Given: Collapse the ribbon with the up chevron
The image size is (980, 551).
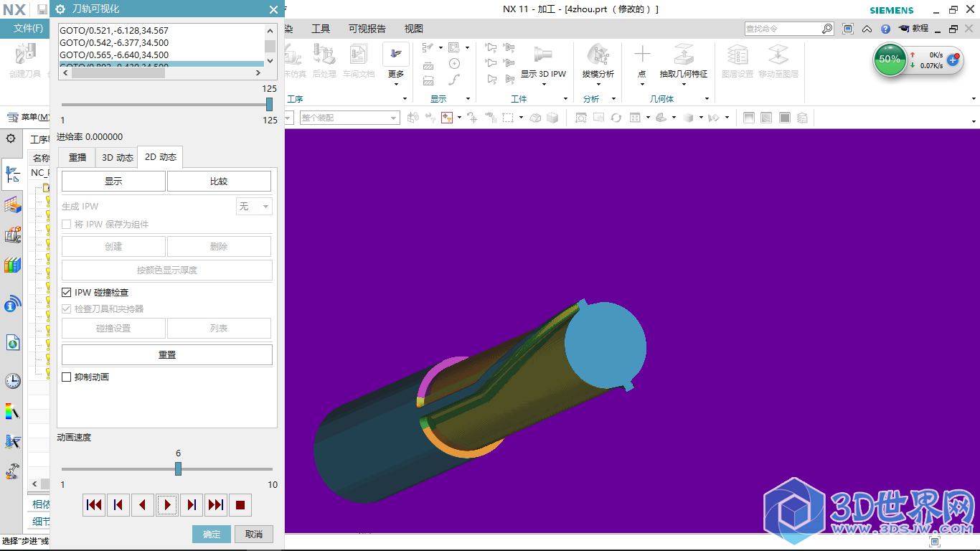Looking at the screenshot, I should coord(867,29).
